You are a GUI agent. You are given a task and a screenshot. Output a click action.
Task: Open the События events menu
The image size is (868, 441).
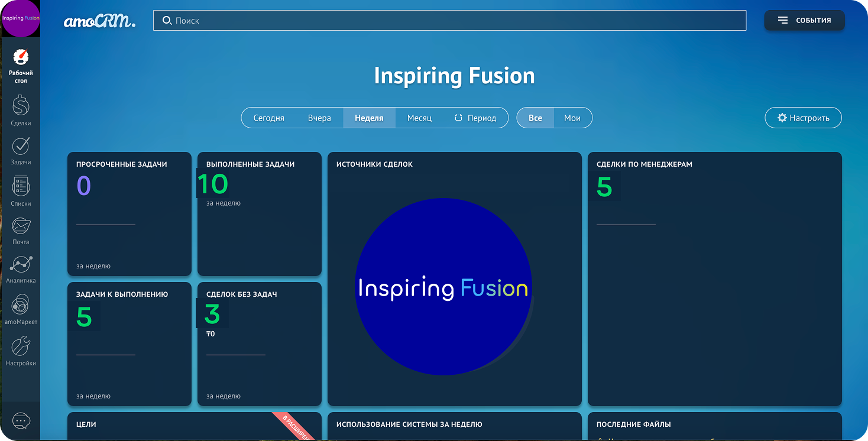804,20
